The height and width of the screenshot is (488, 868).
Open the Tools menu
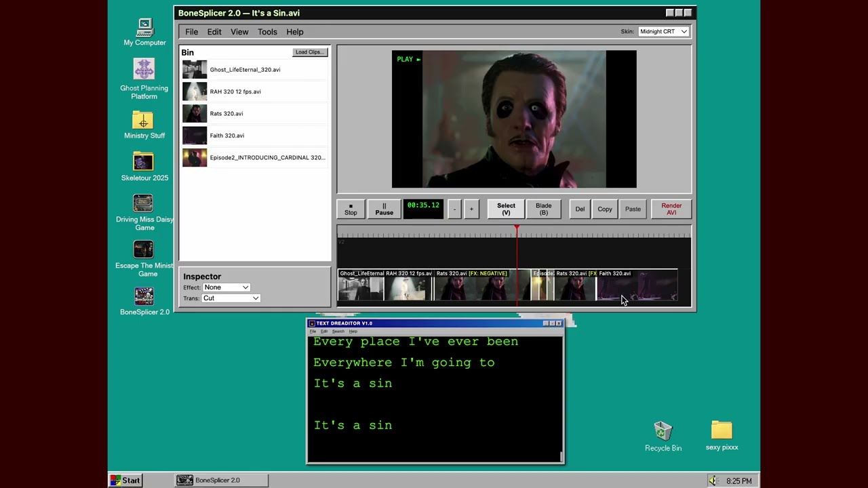click(267, 32)
